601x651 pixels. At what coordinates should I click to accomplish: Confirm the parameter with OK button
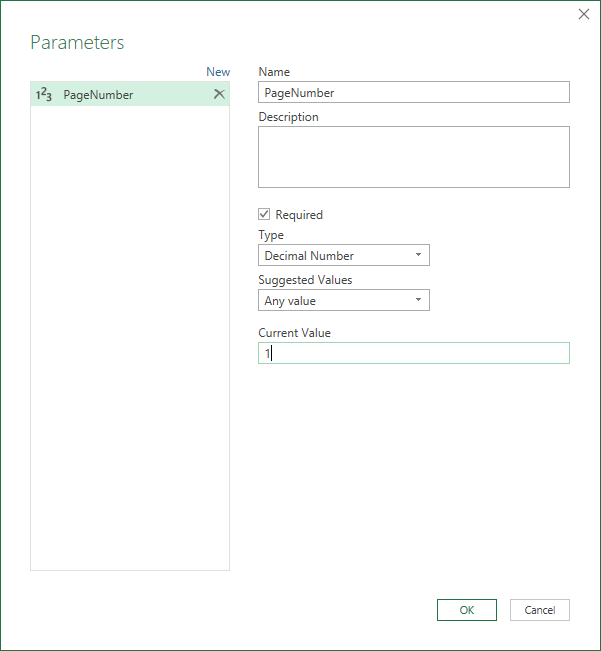click(467, 610)
